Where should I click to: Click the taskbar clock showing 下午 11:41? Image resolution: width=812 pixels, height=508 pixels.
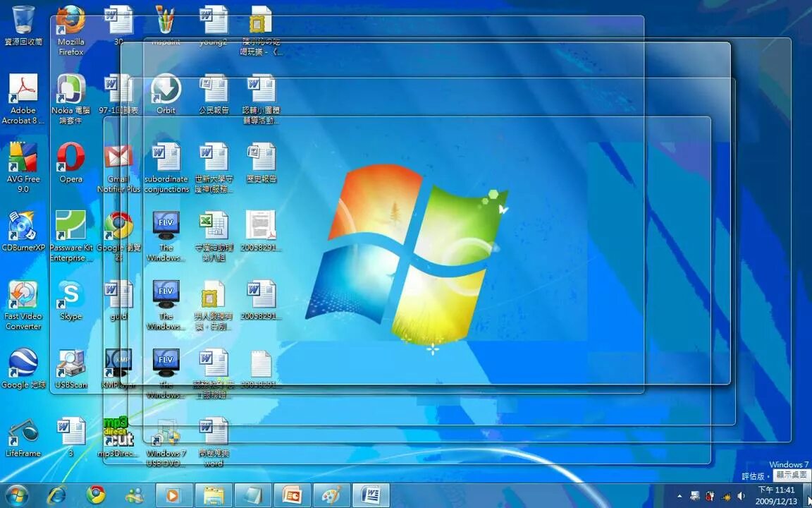click(x=776, y=495)
